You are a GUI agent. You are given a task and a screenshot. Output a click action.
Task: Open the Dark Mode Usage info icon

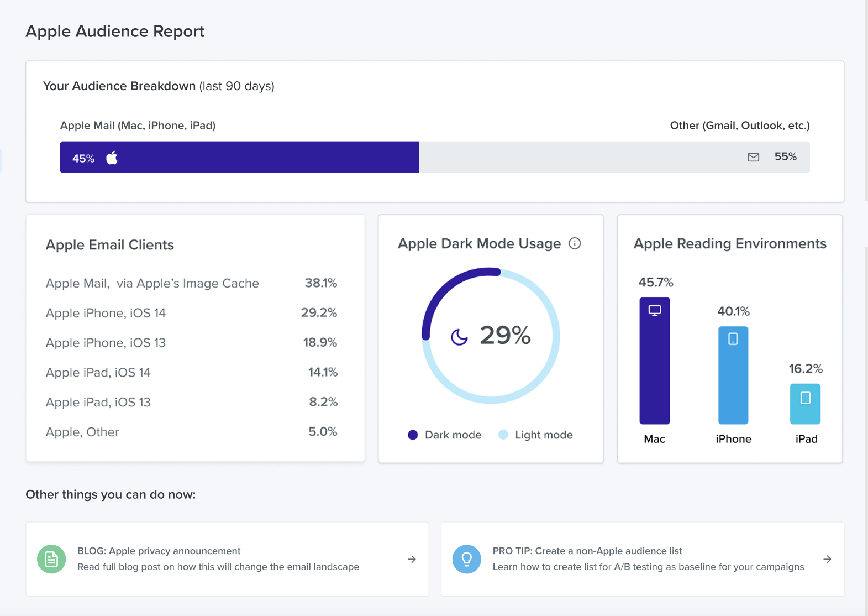[x=575, y=243]
